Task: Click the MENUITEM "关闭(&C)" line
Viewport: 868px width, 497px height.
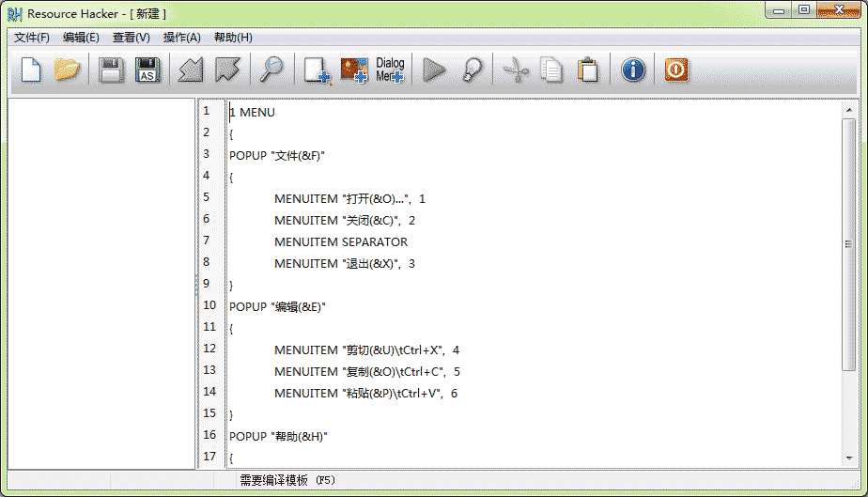Action: 345,221
